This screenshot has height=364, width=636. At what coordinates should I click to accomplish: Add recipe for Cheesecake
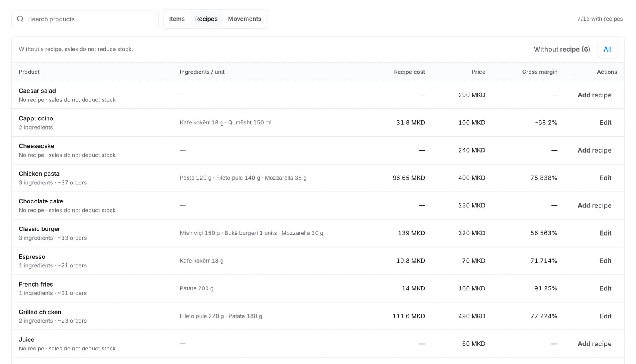[x=594, y=150]
